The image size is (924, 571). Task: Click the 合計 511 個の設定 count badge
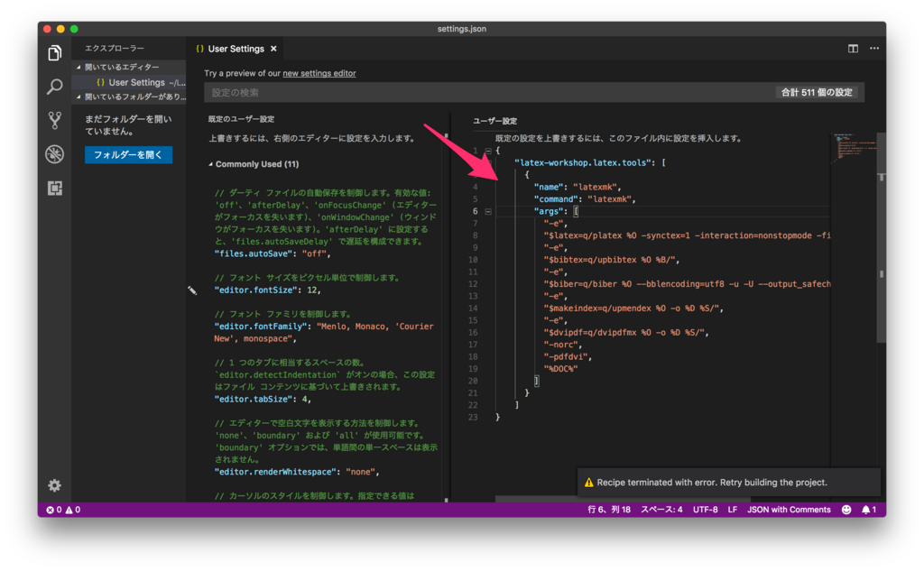coord(817,93)
